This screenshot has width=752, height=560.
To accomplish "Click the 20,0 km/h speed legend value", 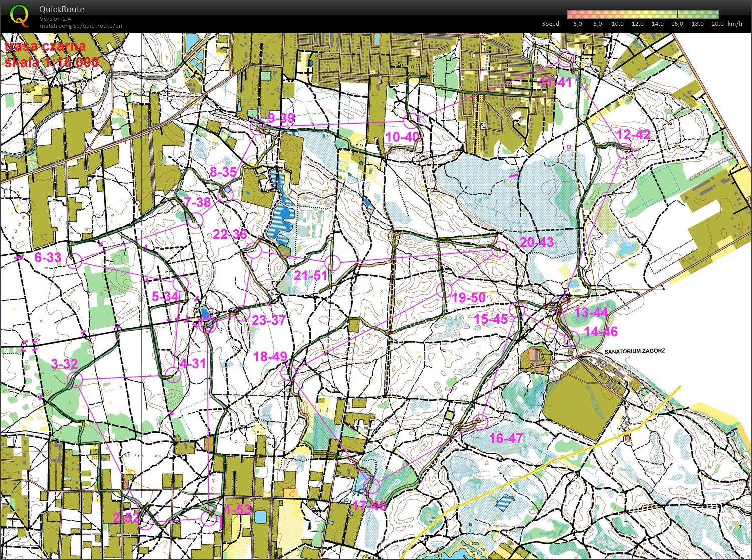I will point(717,24).
